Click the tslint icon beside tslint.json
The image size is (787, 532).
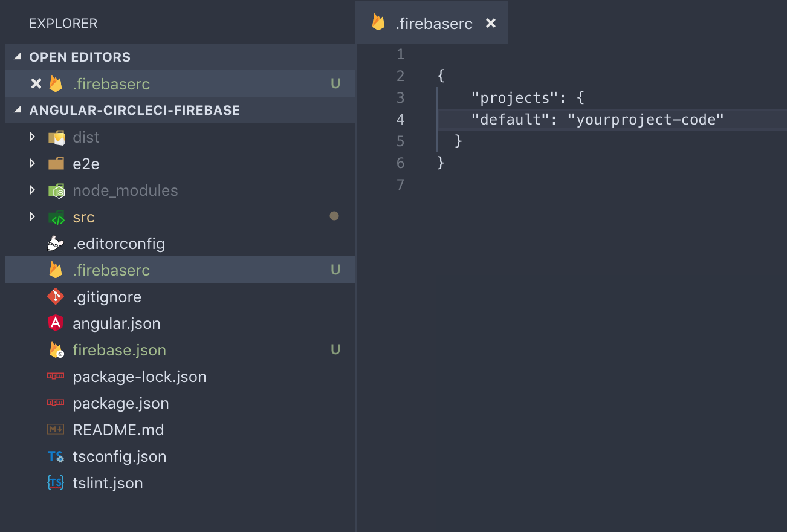[x=56, y=482]
